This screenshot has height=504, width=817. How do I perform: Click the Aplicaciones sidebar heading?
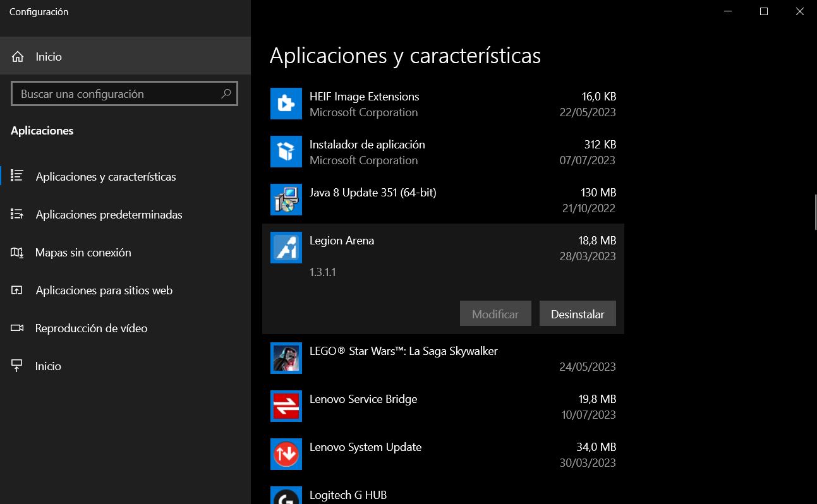click(x=42, y=131)
